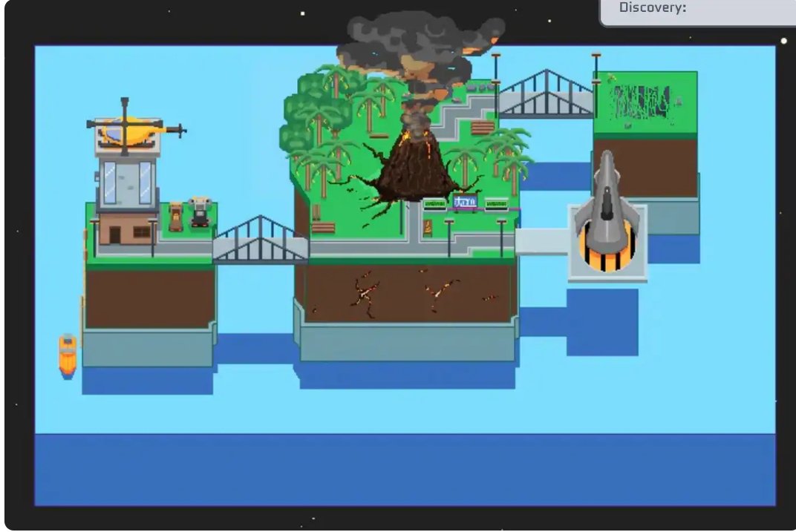The image size is (796, 532).
Task: Click the glass control tower
Action: point(126,183)
